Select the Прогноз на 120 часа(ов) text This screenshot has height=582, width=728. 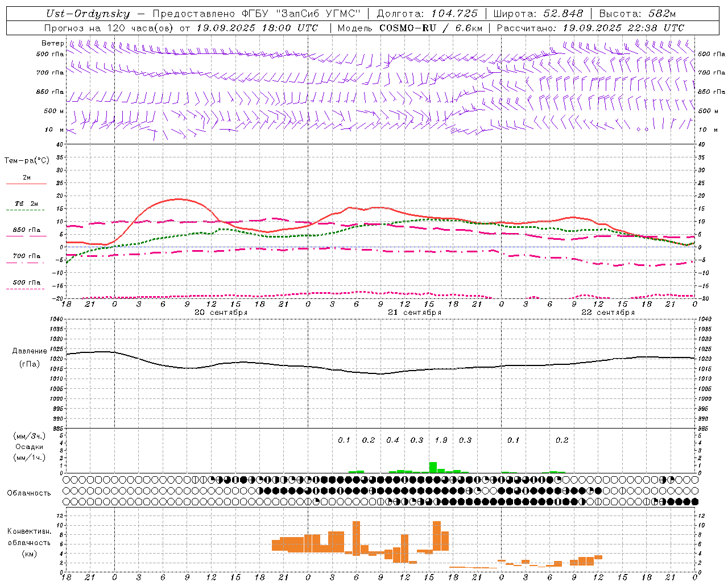tap(109, 28)
